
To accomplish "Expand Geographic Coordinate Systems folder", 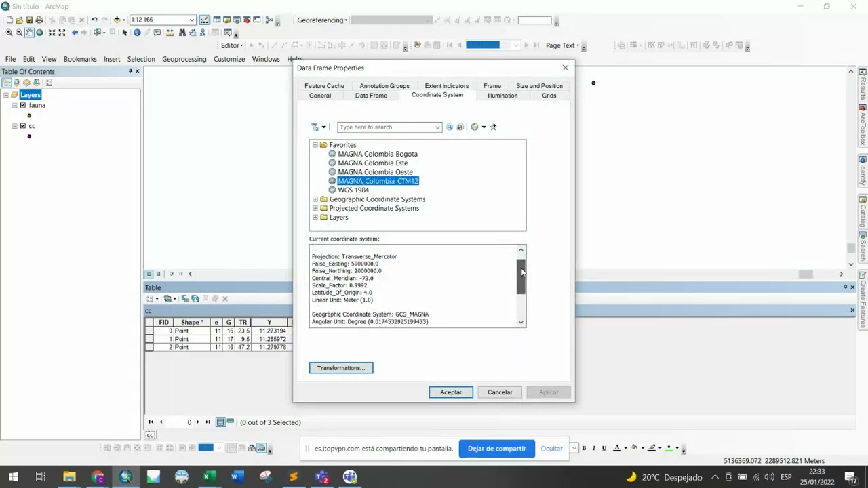I will click(x=315, y=199).
